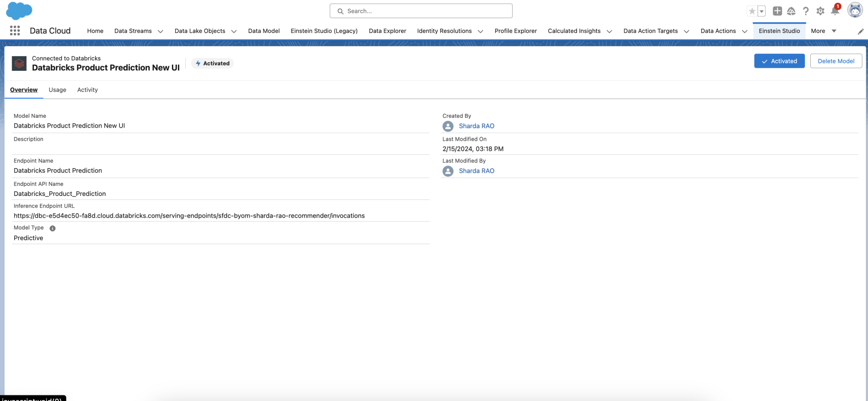Click the Predictive model type value
The width and height of the screenshot is (868, 401).
(x=28, y=238)
